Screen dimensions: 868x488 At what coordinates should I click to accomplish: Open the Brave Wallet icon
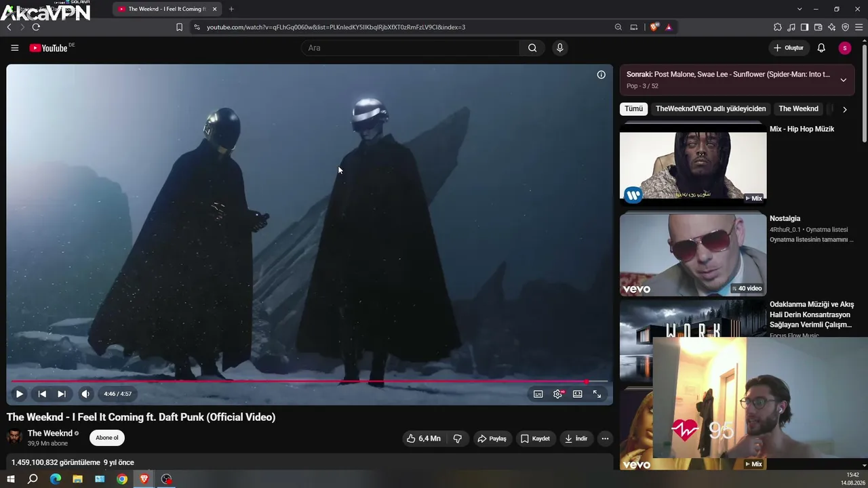coord(818,27)
